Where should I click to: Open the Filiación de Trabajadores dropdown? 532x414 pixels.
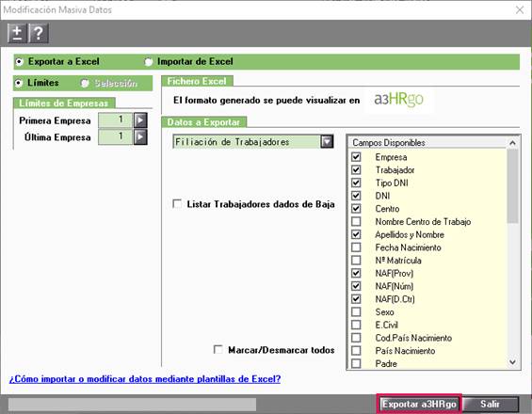[327, 142]
